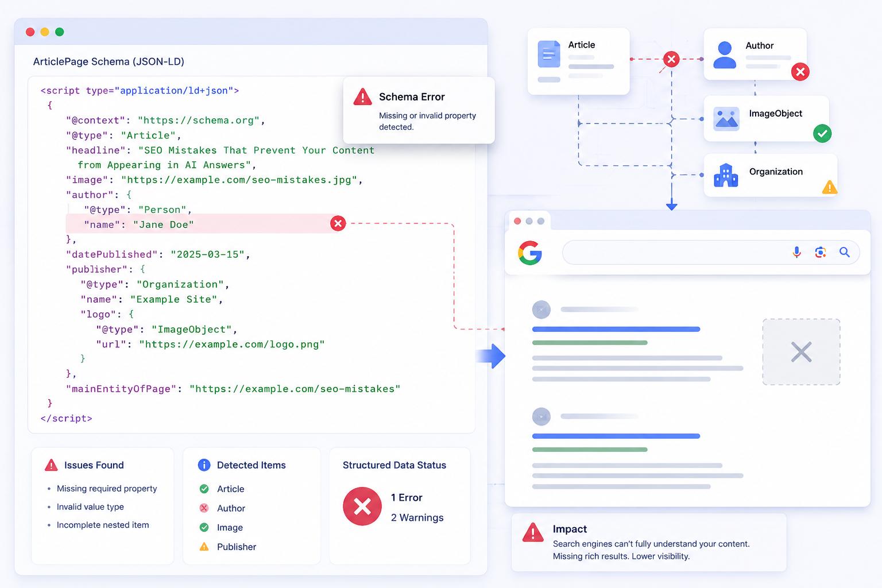
Task: Click the Author person icon
Action: [725, 55]
